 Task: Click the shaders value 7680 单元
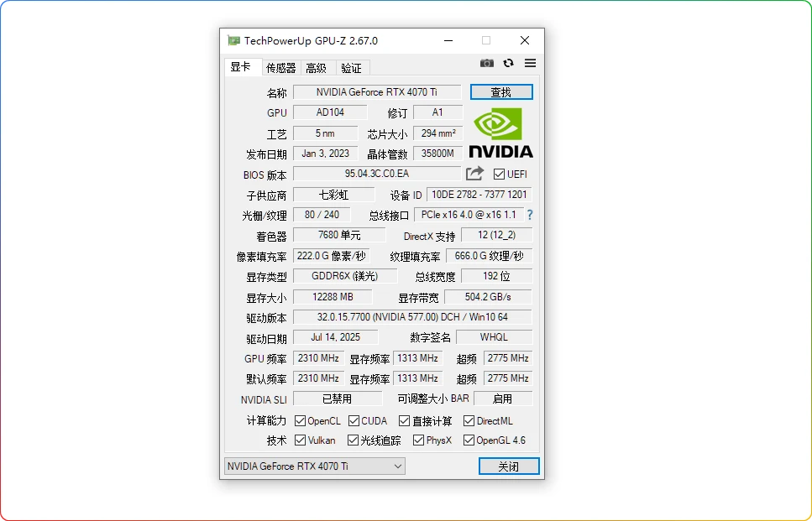pos(339,235)
